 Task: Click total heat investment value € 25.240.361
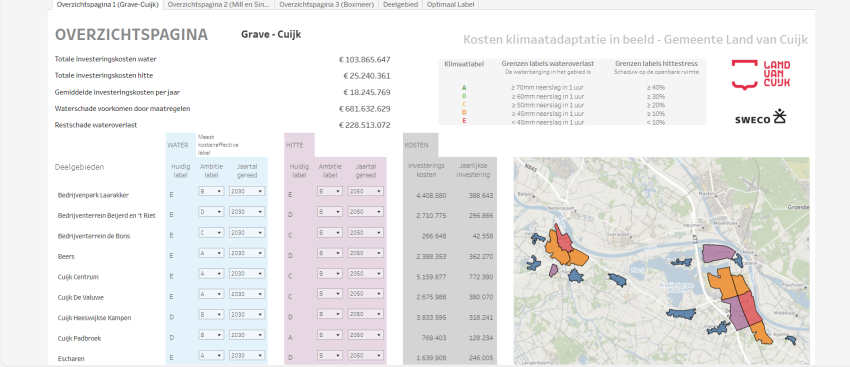366,76
